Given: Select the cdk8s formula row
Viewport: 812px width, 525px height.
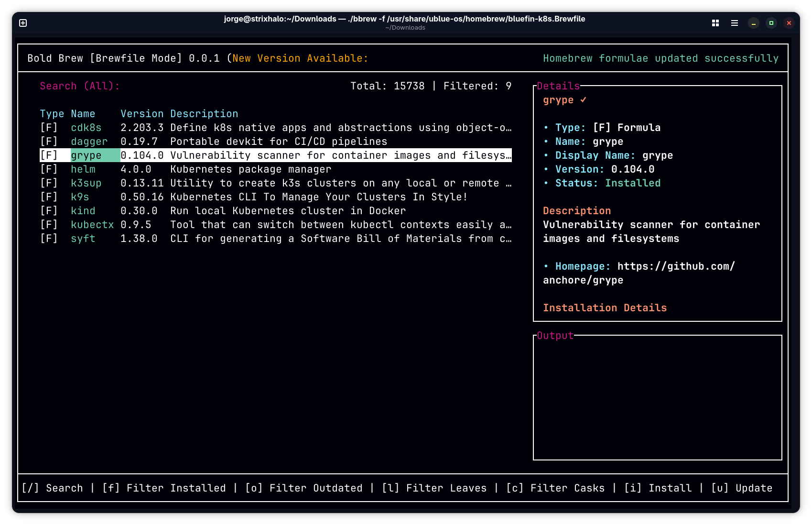Looking at the screenshot, I should 86,128.
